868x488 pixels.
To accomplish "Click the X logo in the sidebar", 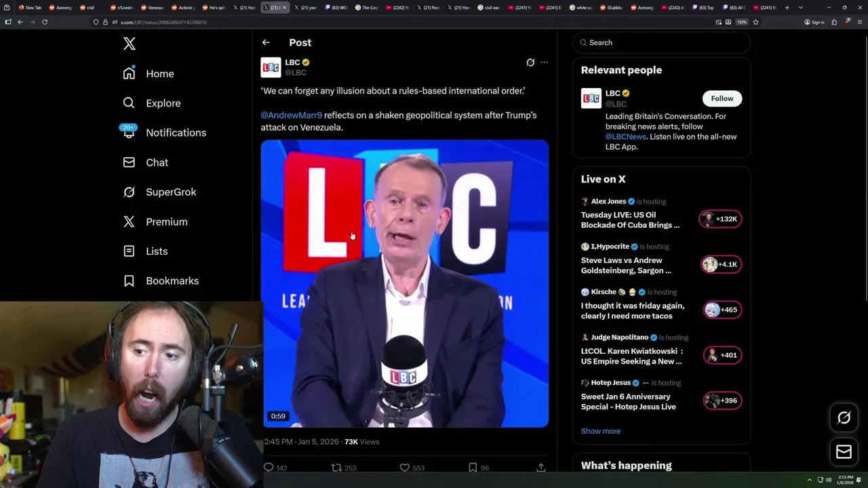I will (130, 44).
